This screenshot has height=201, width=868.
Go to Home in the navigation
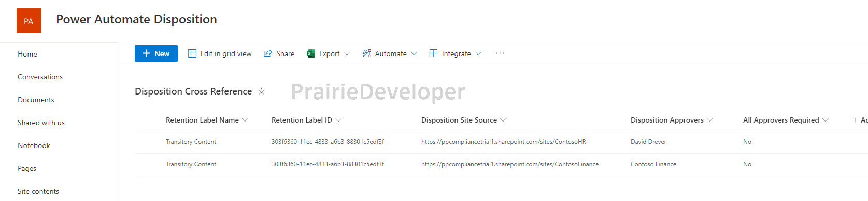coord(27,54)
